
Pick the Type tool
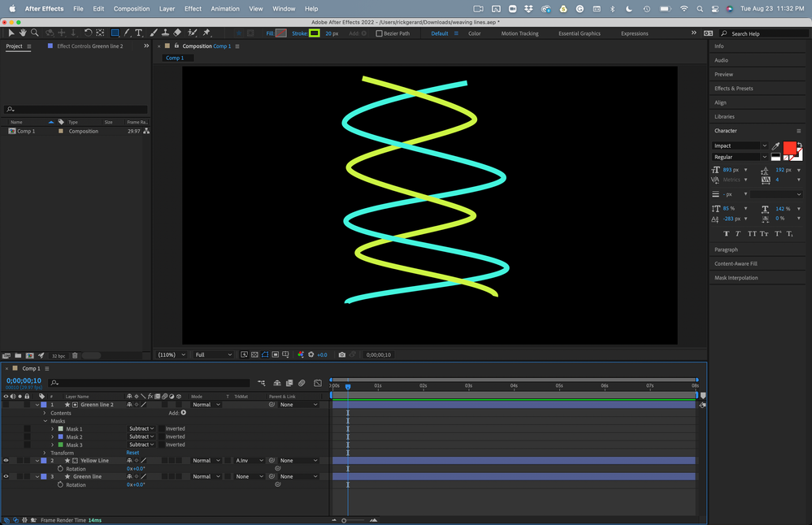pyautogui.click(x=139, y=33)
